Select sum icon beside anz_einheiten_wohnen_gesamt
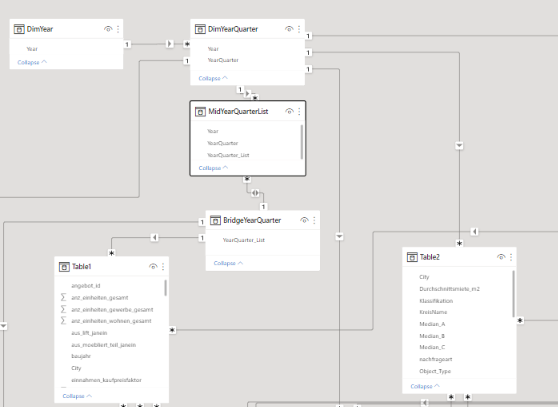The height and width of the screenshot is (407, 558). click(63, 321)
